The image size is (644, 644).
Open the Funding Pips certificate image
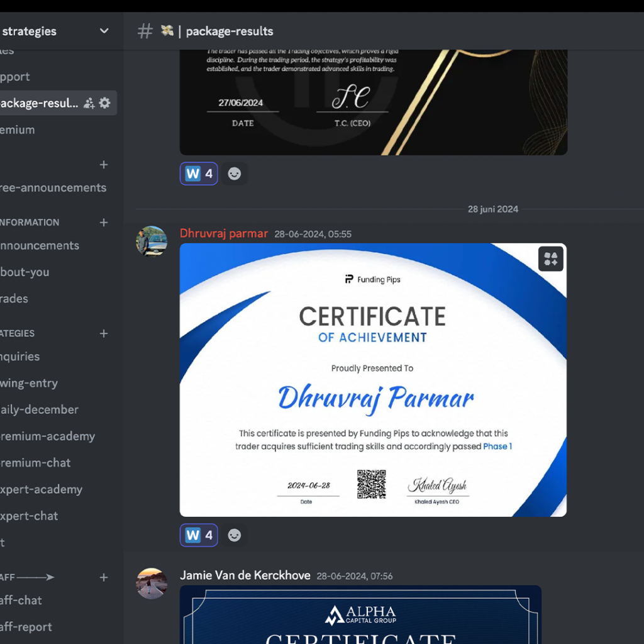pos(373,380)
